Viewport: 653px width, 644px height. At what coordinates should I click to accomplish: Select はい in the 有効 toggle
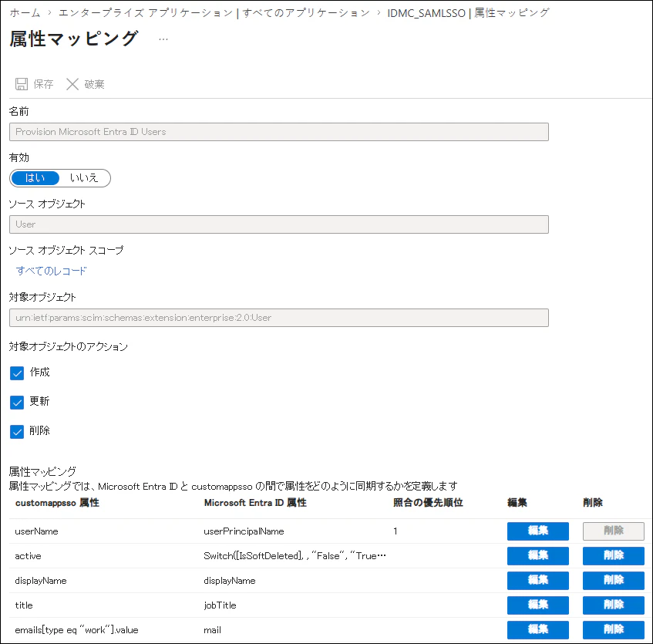pyautogui.click(x=35, y=178)
